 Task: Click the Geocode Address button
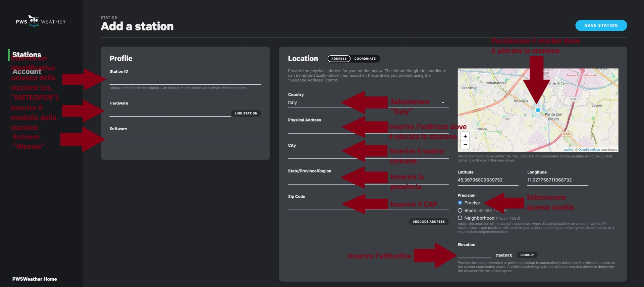pyautogui.click(x=428, y=222)
